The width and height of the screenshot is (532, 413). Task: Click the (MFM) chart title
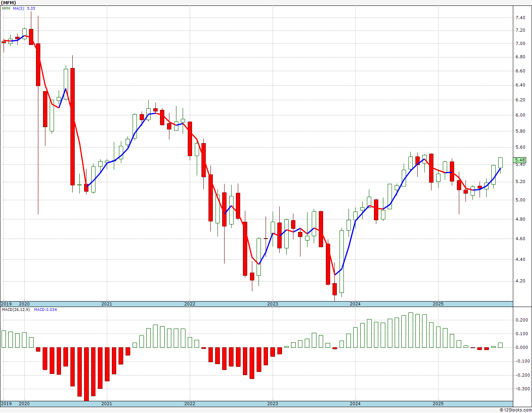click(8, 2)
